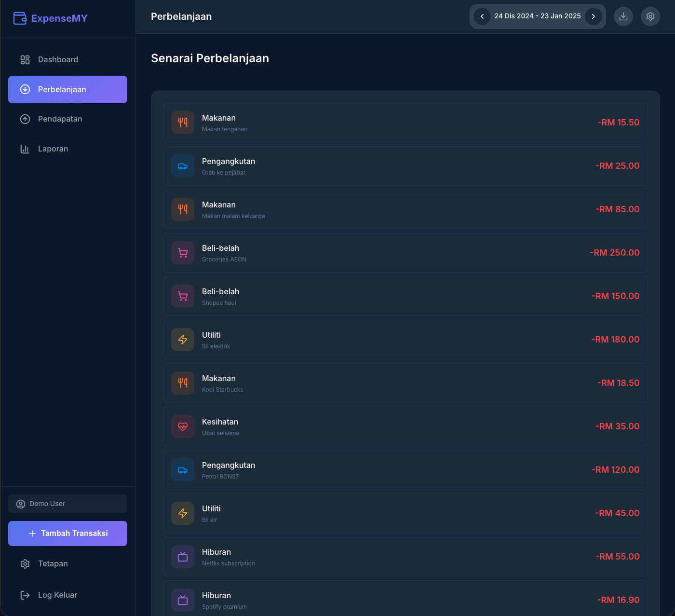
Task: Click the Tambah Transaksi button
Action: tap(67, 534)
